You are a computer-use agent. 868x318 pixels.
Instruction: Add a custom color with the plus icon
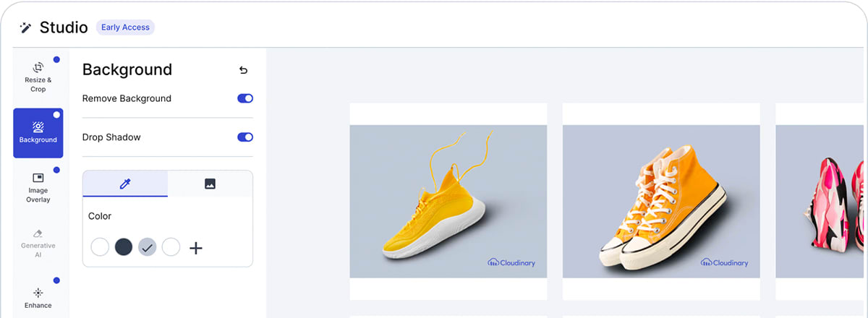[x=196, y=248]
